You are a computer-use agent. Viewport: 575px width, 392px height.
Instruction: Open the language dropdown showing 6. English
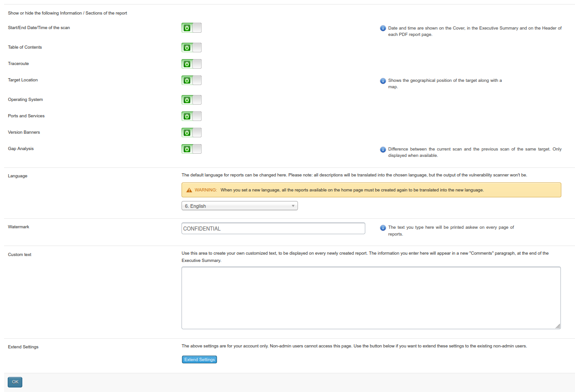(240, 206)
